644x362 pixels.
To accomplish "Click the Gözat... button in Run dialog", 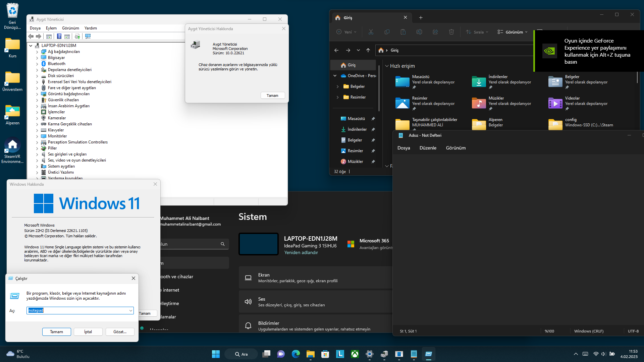I will (120, 332).
